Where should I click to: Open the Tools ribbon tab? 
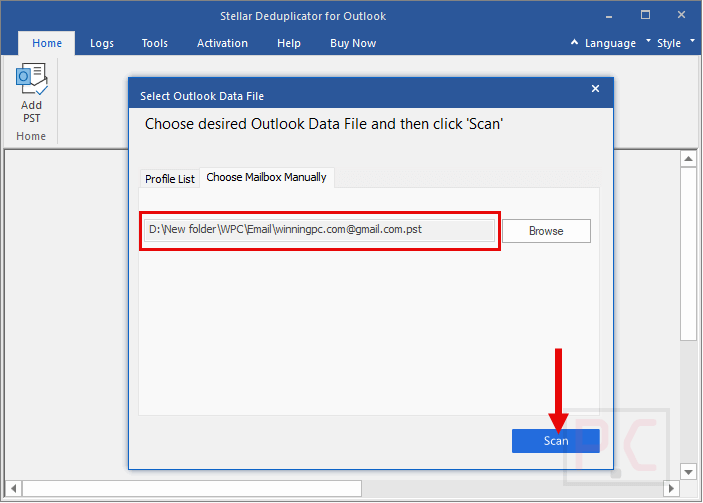pyautogui.click(x=155, y=43)
